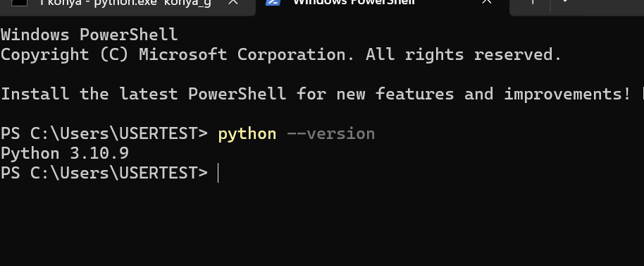The height and width of the screenshot is (266, 644).
Task: Click the 'Windows PowerShell' header line in the terminal
Action: click(x=89, y=35)
